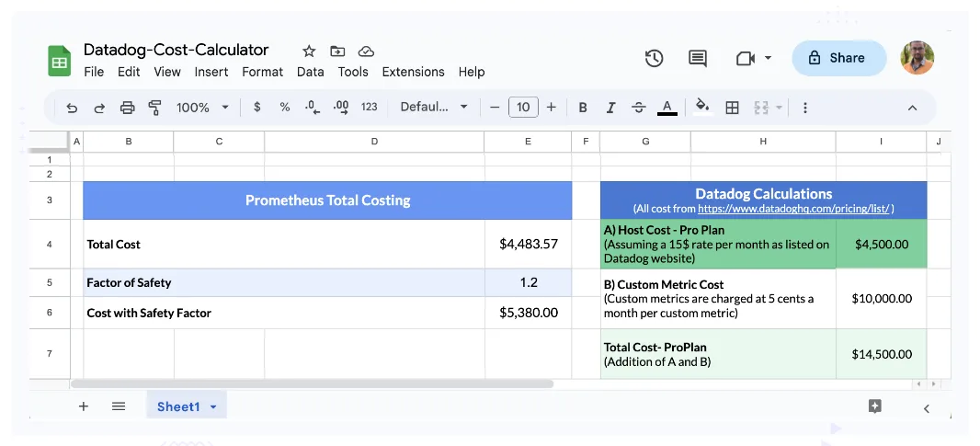This screenshot has height=446, width=980.
Task: Open the all sheets list icon
Action: click(119, 406)
